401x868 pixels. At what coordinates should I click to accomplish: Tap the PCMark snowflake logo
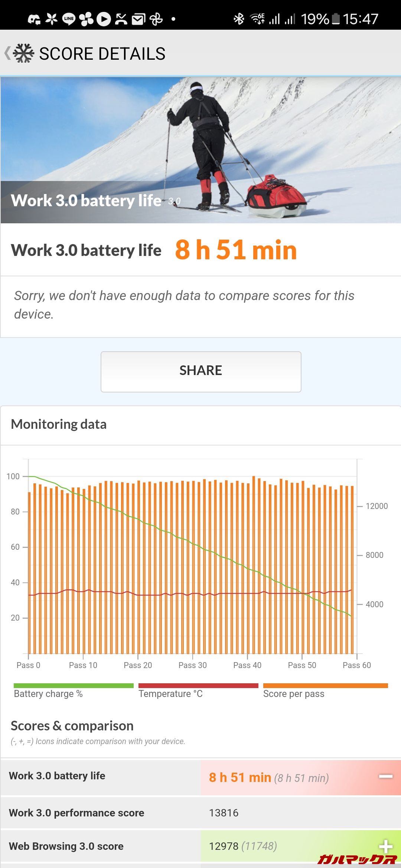24,53
